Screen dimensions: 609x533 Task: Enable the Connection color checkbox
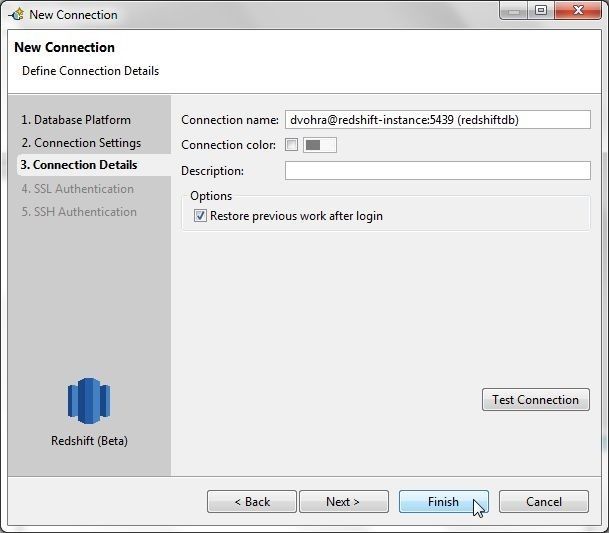click(291, 145)
